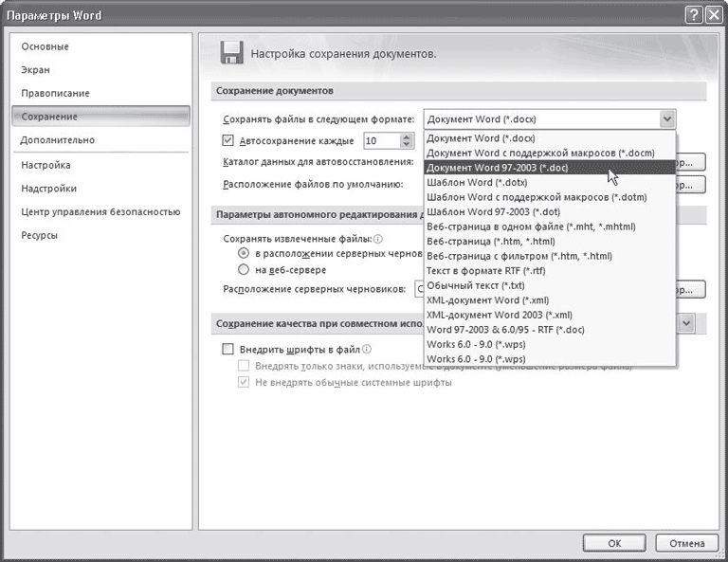This screenshot has width=728, height=562.
Task: Click label Сохранять файлы в следующем формате
Action: point(318,119)
